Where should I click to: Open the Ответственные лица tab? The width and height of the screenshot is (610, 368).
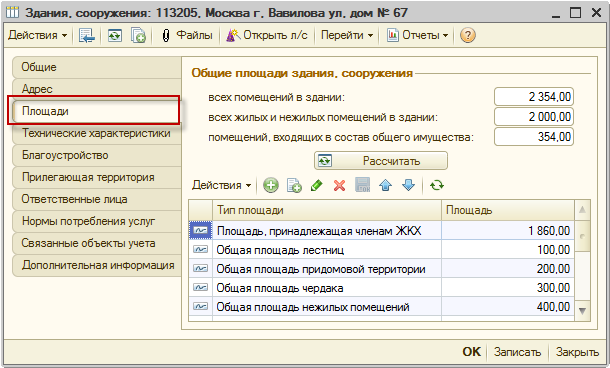pyautogui.click(x=96, y=199)
